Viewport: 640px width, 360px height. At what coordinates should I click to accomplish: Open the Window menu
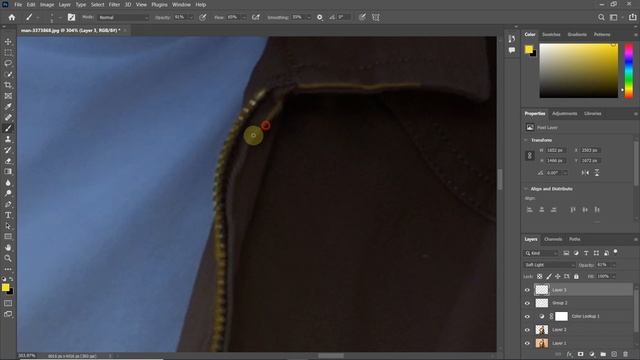(181, 4)
